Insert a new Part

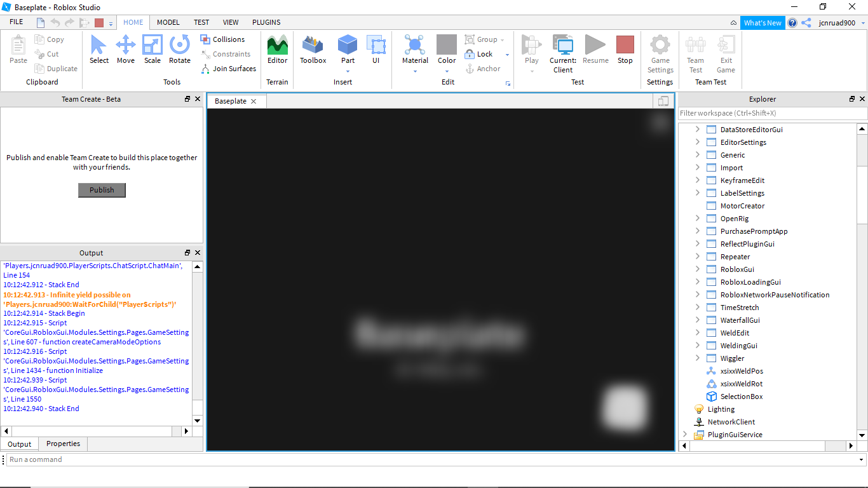point(348,46)
